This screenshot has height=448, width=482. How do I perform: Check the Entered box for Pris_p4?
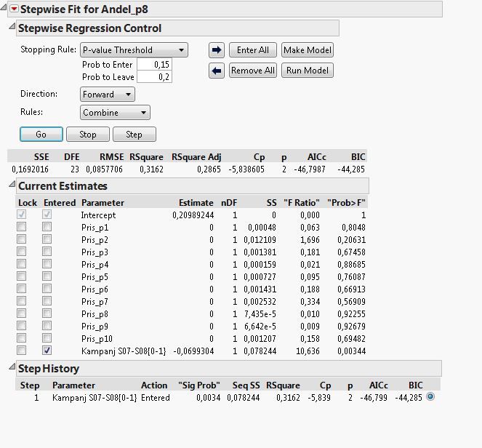coord(47,264)
